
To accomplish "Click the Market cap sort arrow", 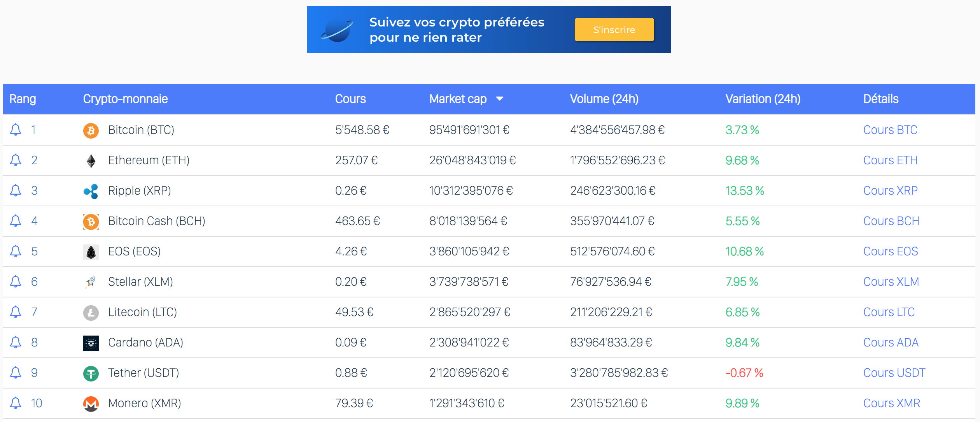I will click(x=500, y=99).
